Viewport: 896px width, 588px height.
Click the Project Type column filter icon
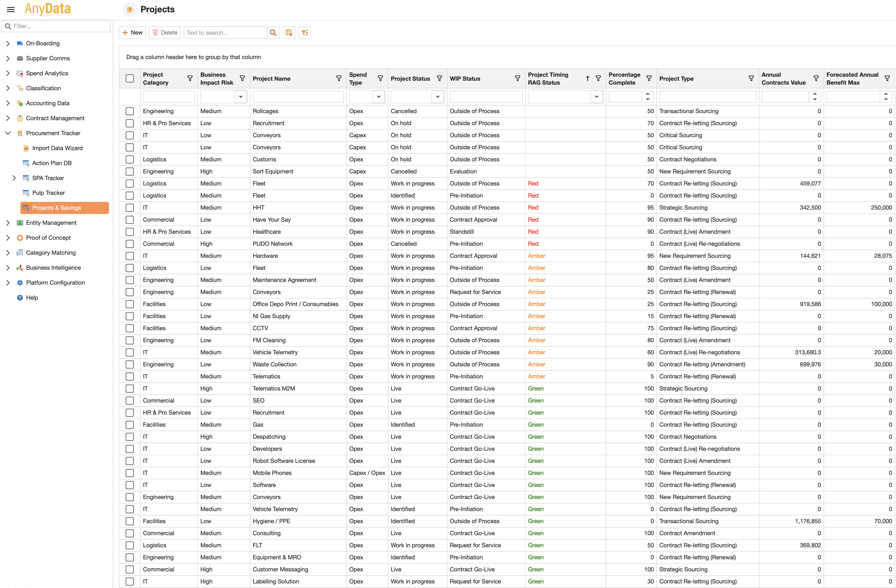(x=751, y=78)
